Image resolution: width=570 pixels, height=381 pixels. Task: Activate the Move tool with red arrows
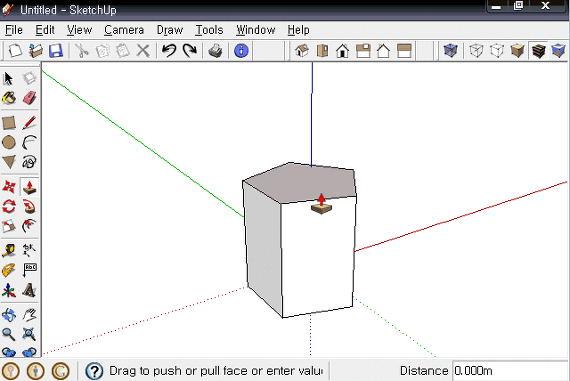click(x=9, y=187)
